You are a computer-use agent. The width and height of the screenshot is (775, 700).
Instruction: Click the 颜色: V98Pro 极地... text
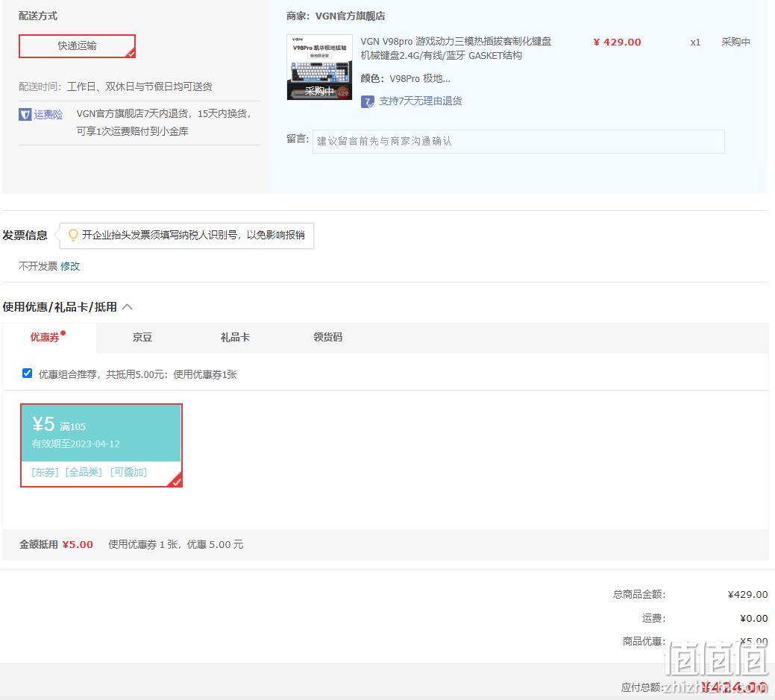405,78
